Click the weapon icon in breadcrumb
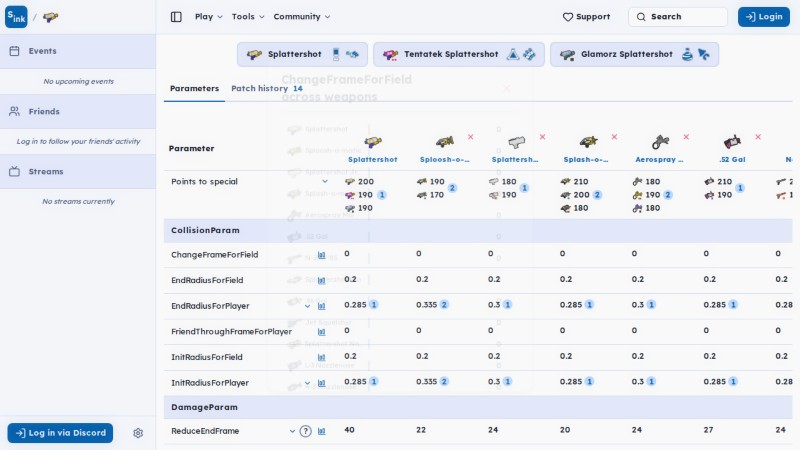This screenshot has width=800, height=450. point(51,17)
